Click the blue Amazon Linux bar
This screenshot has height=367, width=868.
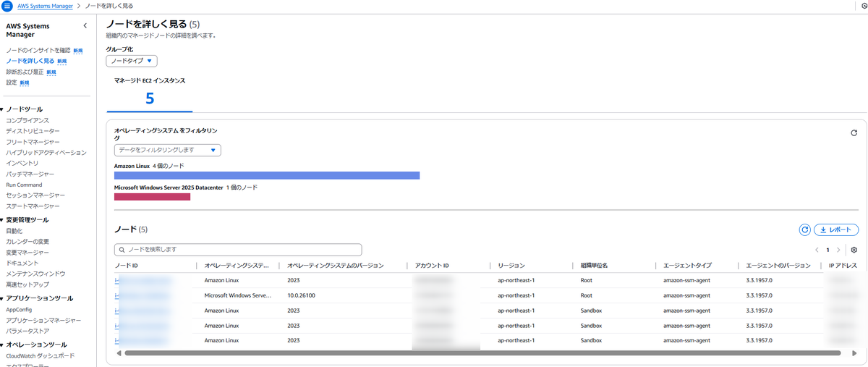(x=267, y=175)
